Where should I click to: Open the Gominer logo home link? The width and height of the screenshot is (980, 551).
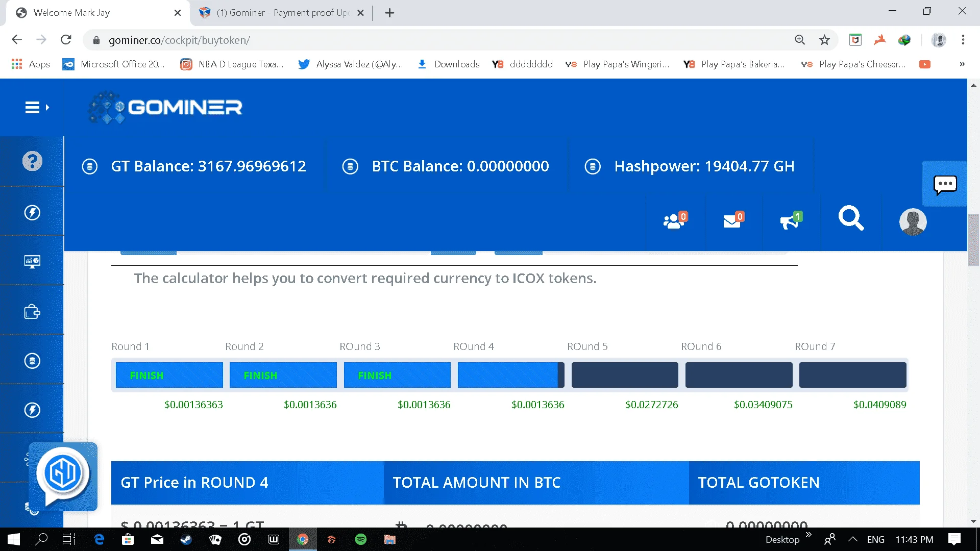click(x=165, y=107)
